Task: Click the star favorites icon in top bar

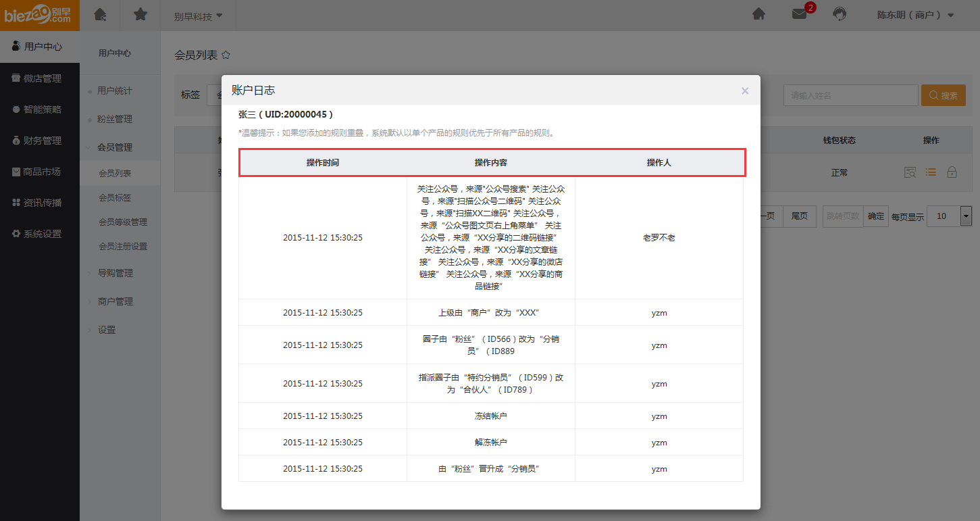Action: tap(140, 14)
